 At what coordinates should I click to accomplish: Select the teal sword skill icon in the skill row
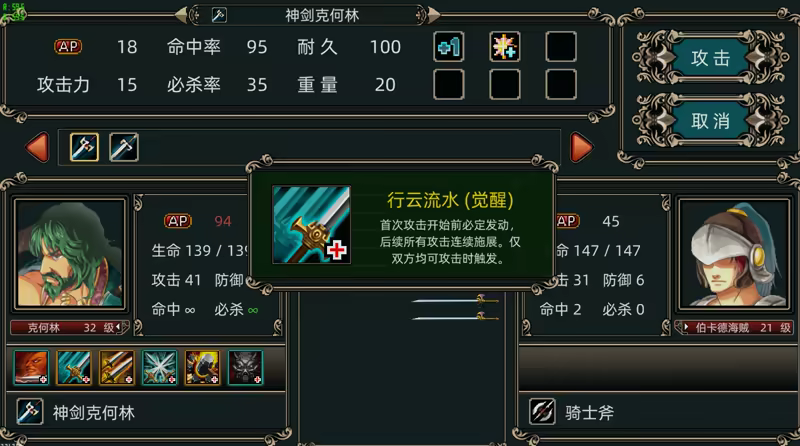74,367
